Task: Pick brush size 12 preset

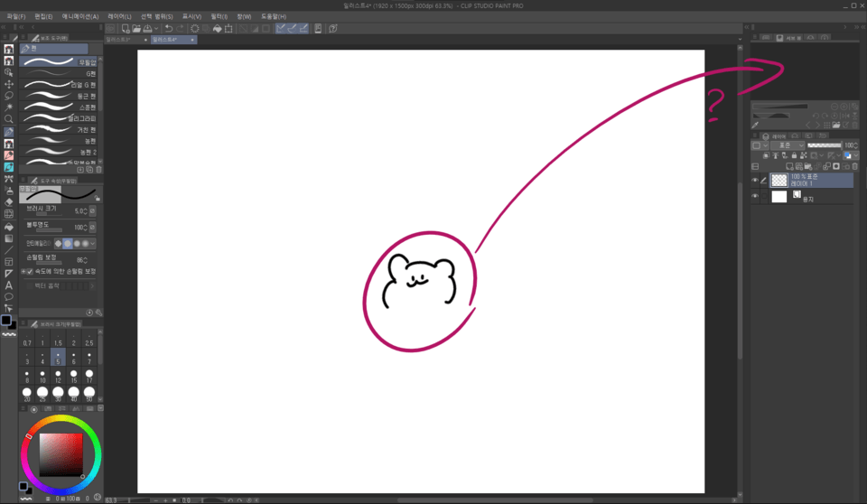Action: 58,377
